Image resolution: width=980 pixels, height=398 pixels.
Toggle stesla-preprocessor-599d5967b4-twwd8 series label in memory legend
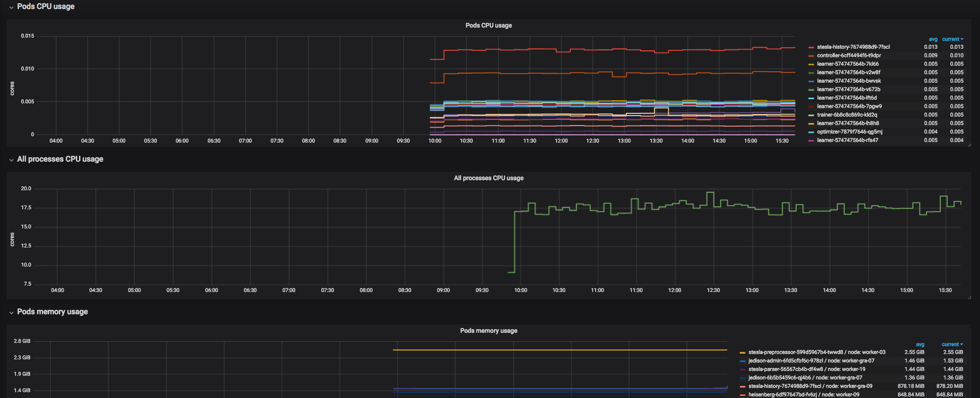click(817, 352)
